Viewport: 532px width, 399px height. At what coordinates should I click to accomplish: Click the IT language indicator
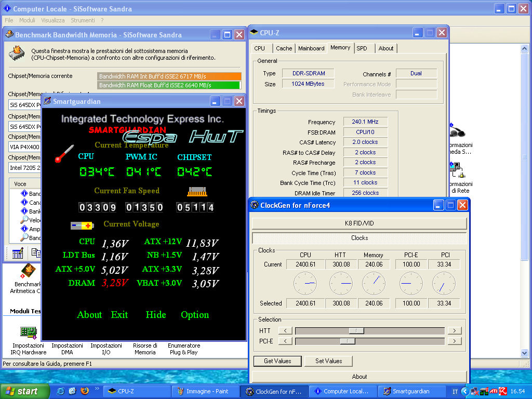[455, 392]
